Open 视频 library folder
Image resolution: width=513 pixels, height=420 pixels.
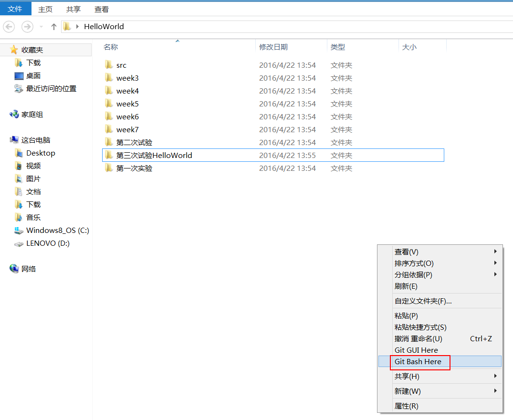click(x=33, y=166)
